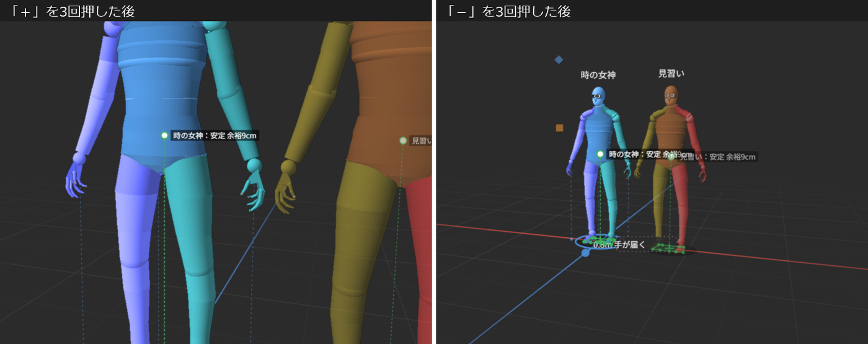The width and height of the screenshot is (868, 344).
Task: Click the 見習い name label above orange figure
Action: coord(671,74)
